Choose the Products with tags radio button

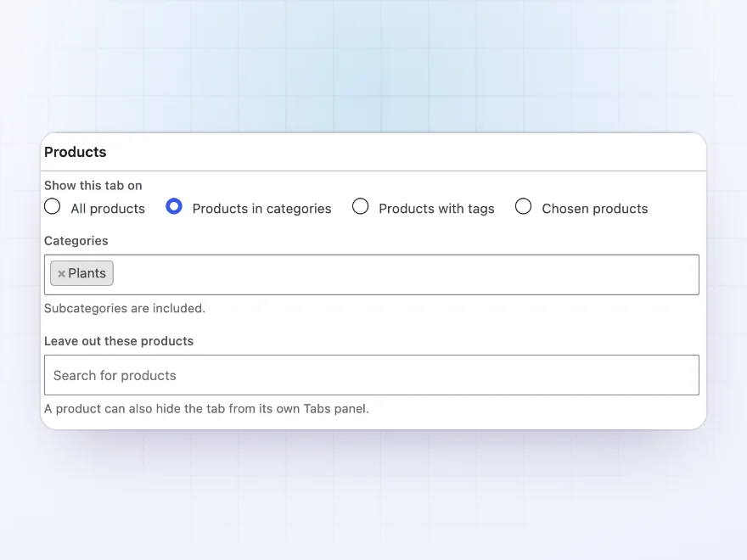360,207
